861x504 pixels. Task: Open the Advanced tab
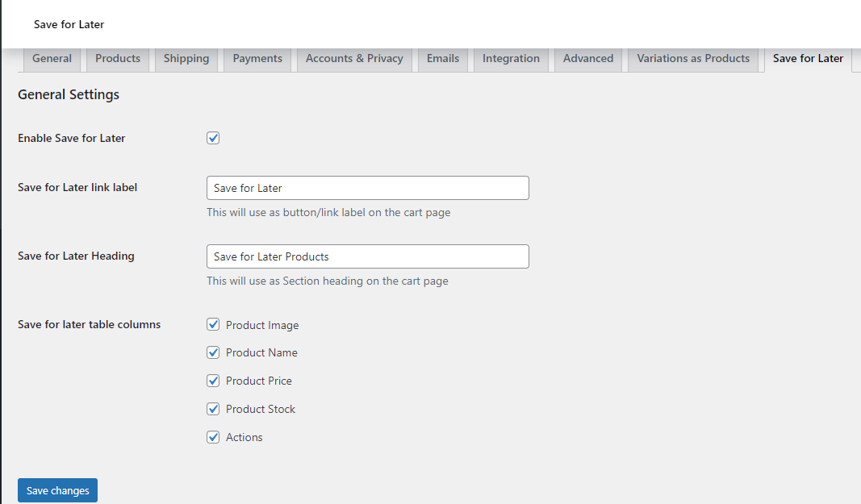tap(588, 59)
